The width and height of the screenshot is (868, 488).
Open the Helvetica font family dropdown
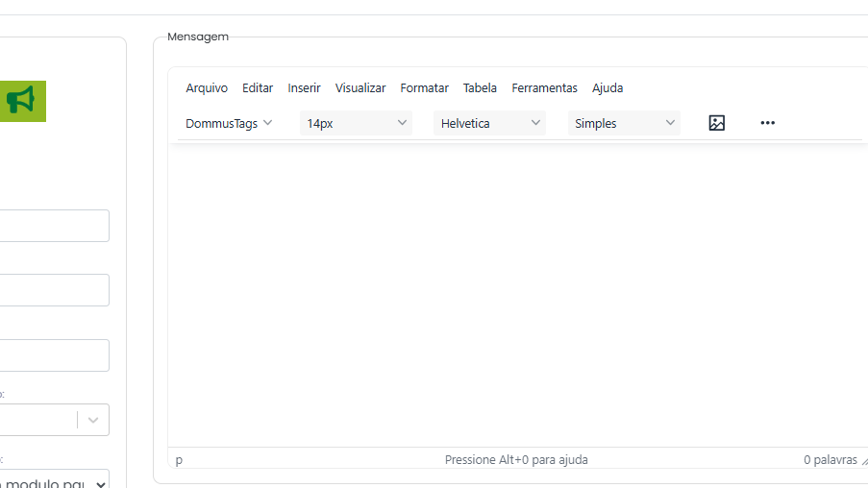click(490, 123)
